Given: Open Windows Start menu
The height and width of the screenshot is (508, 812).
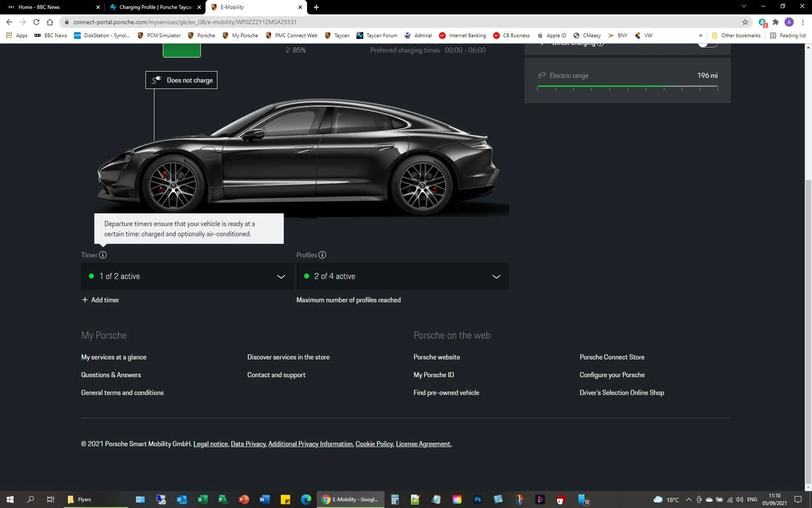Looking at the screenshot, I should click(x=10, y=499).
